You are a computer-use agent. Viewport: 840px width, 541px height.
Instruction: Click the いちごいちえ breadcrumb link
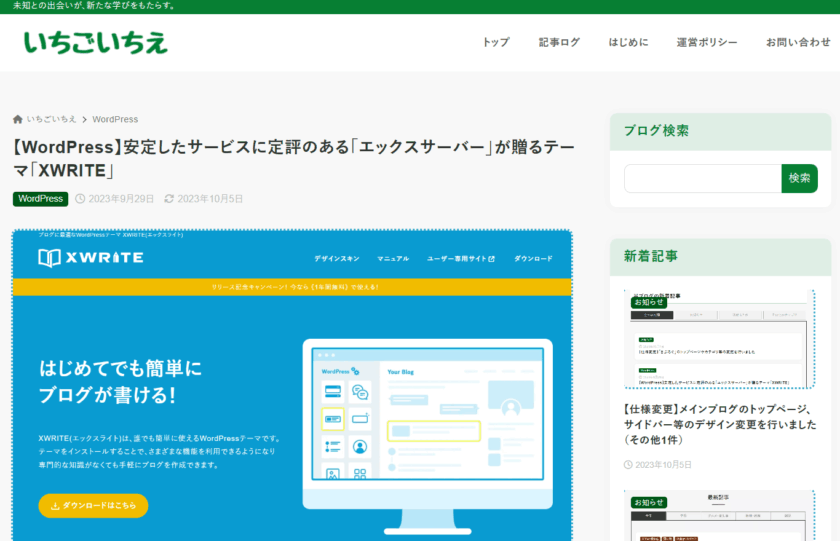coord(51,119)
